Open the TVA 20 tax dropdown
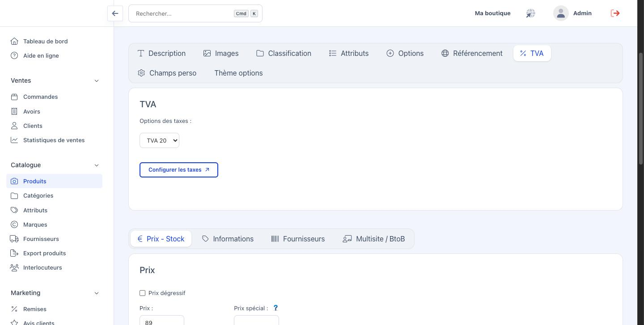 click(x=159, y=140)
